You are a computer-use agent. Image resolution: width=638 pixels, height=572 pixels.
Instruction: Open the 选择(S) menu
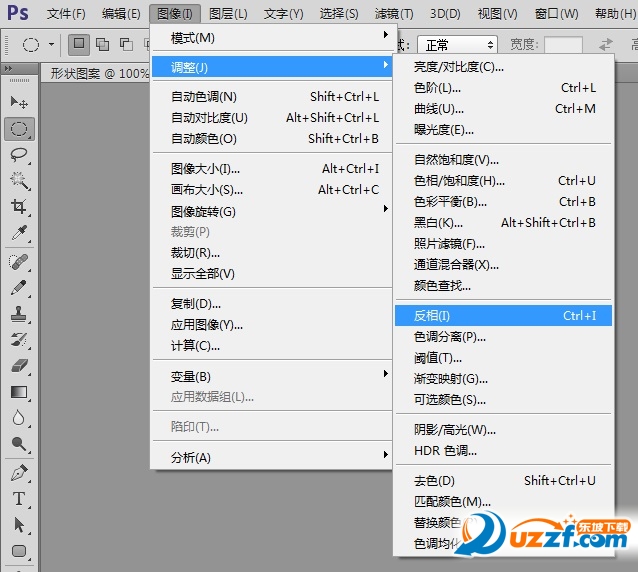(339, 14)
